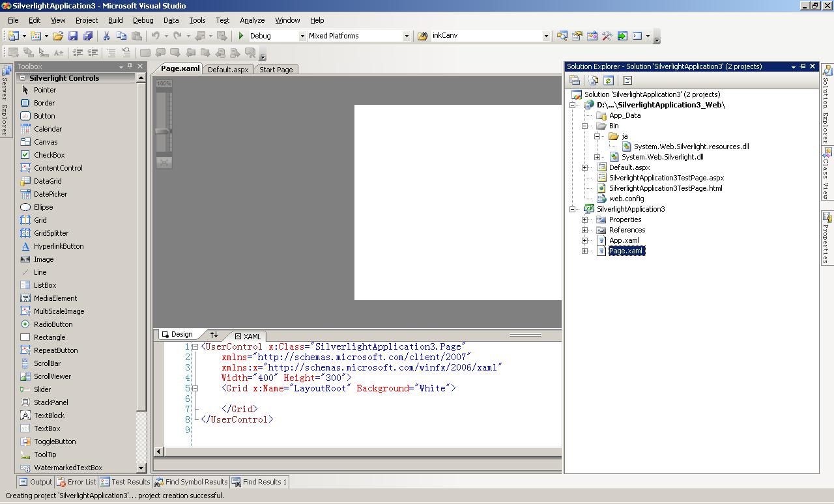Switch to the Default.aspx tab

(x=228, y=70)
